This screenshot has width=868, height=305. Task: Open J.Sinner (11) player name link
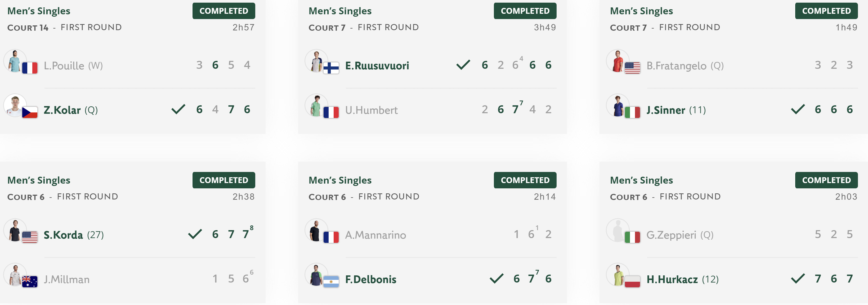coord(676,110)
